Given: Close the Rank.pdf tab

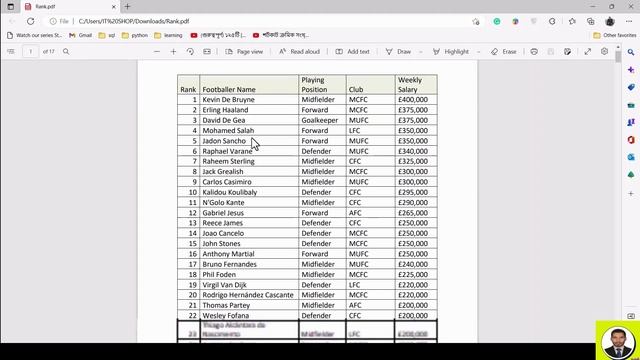Looking at the screenshot, I should [114, 7].
